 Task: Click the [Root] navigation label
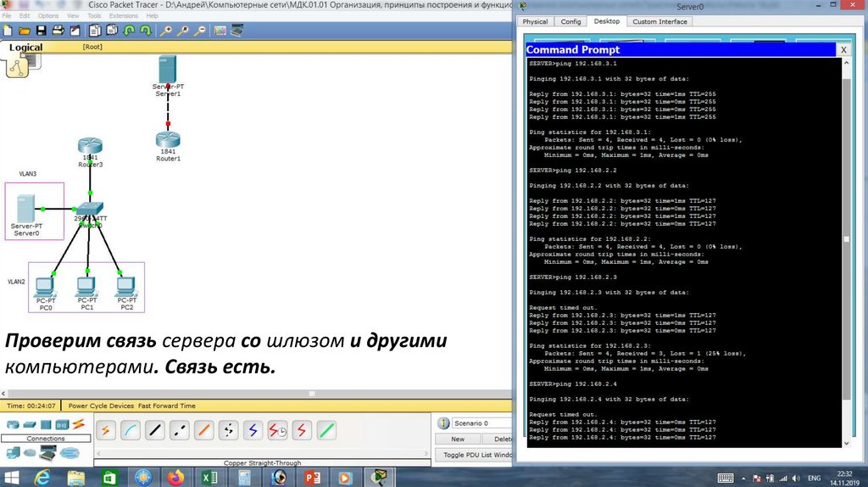tap(92, 47)
